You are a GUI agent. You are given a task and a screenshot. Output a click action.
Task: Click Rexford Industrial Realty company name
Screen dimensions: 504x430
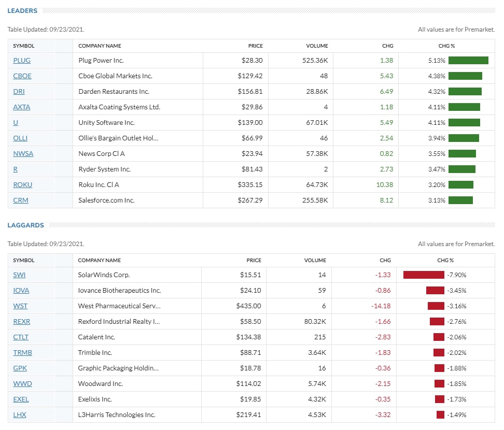(119, 321)
